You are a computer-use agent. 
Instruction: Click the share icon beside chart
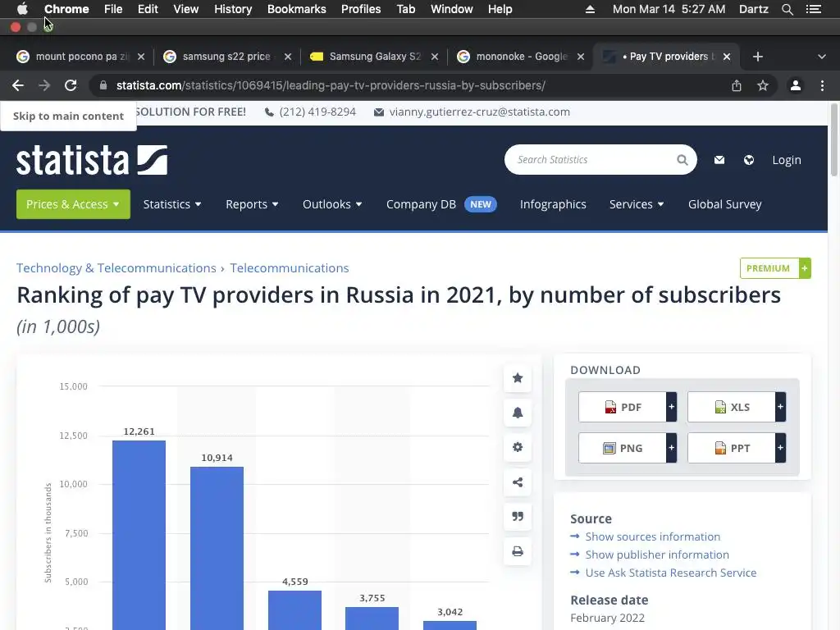pyautogui.click(x=518, y=482)
